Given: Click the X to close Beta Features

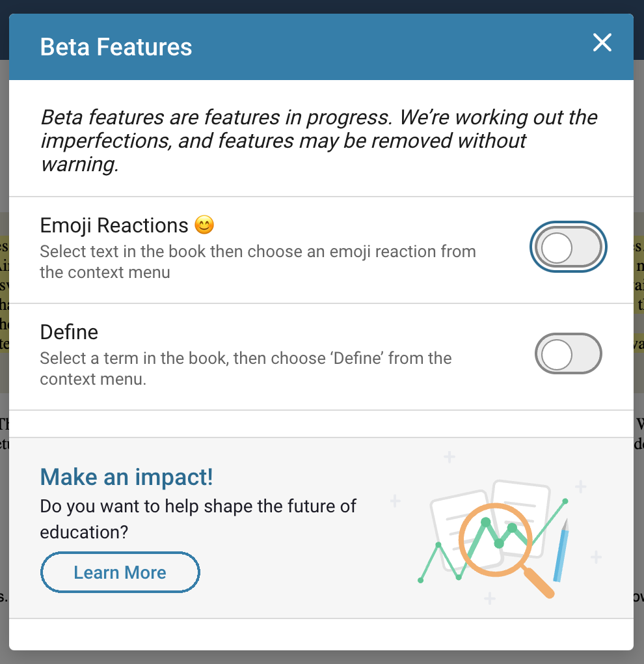Looking at the screenshot, I should [x=602, y=43].
